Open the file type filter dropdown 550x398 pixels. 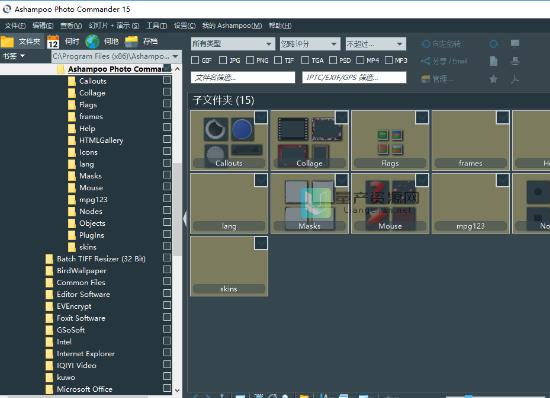[233, 44]
